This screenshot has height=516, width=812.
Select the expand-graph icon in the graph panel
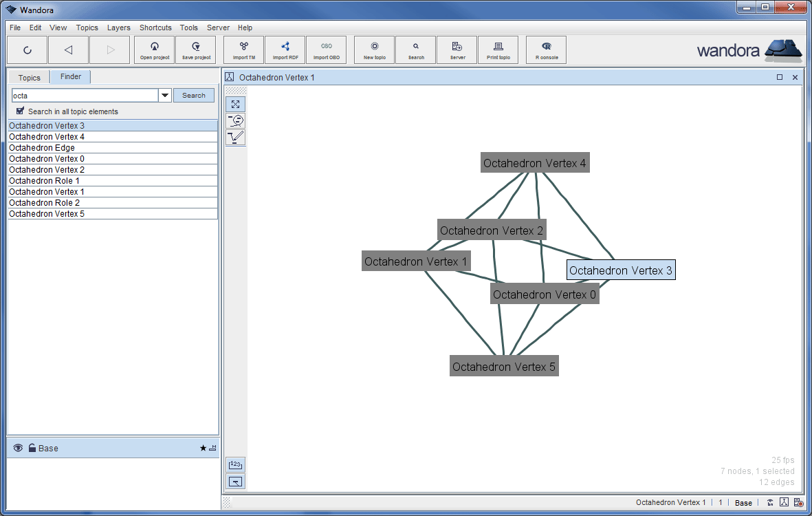click(x=235, y=104)
